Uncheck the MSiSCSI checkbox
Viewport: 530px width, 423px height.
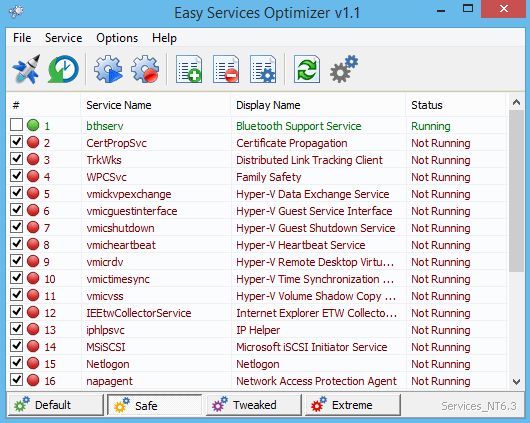[16, 346]
